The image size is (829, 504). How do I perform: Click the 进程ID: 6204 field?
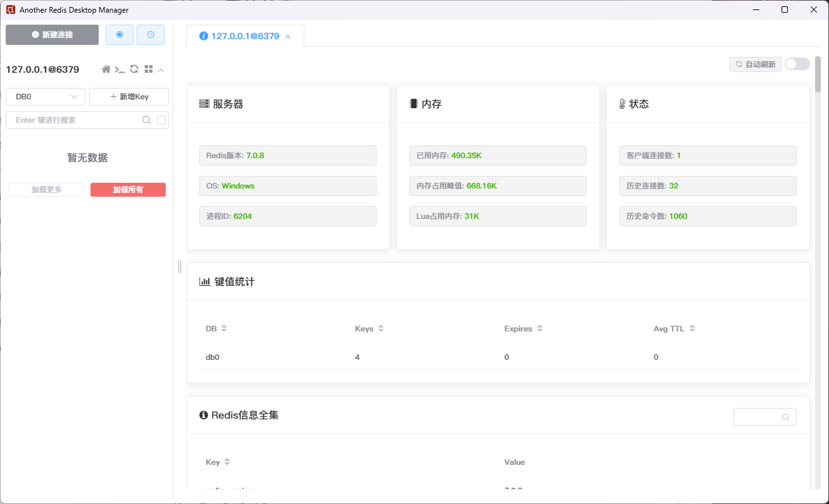288,216
